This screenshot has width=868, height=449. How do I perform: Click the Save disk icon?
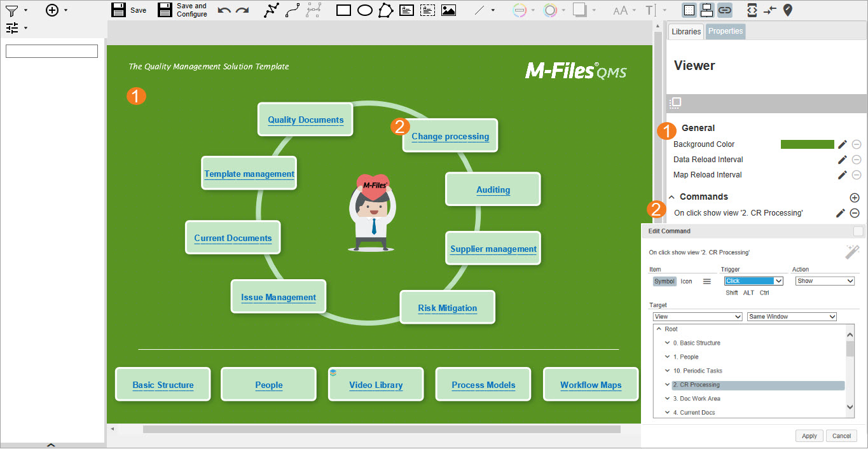118,10
